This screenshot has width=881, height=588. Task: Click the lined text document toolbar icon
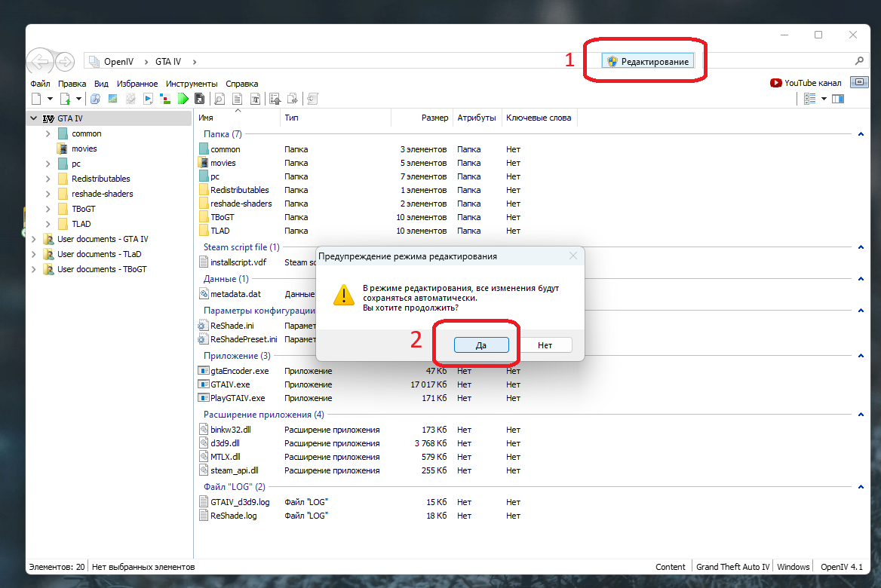pos(238,99)
